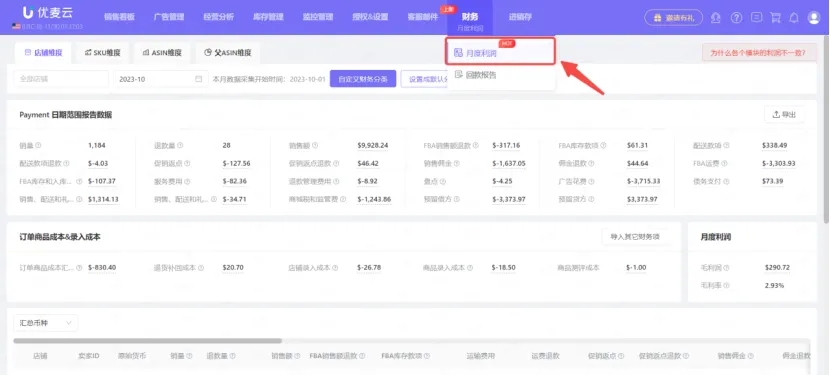830x376 pixels.
Task: Open the 2023-10 month picker
Action: (161, 79)
